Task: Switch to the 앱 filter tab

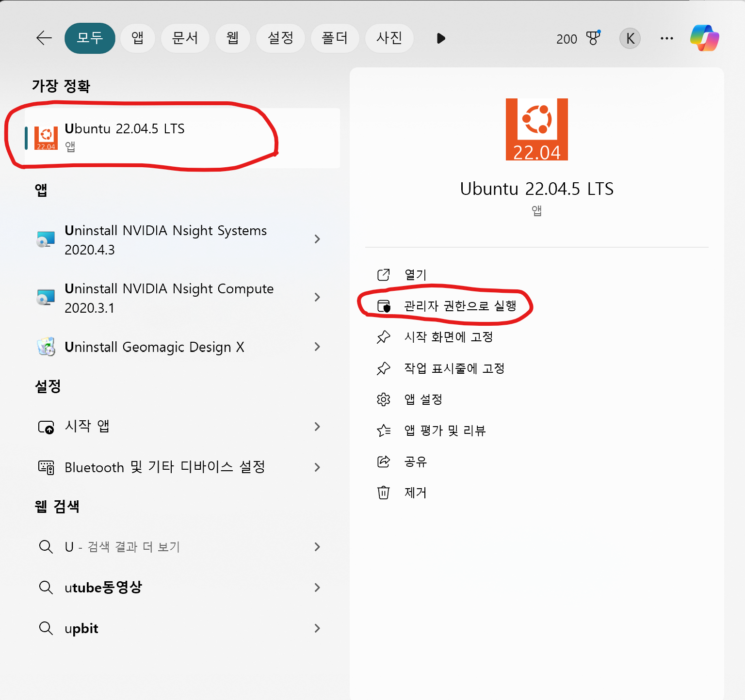Action: coord(137,38)
